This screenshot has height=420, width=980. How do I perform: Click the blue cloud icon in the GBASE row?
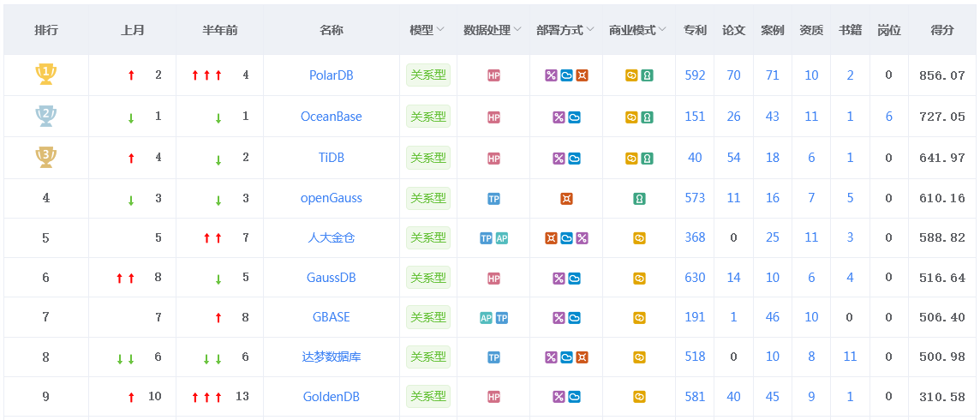[x=574, y=318]
